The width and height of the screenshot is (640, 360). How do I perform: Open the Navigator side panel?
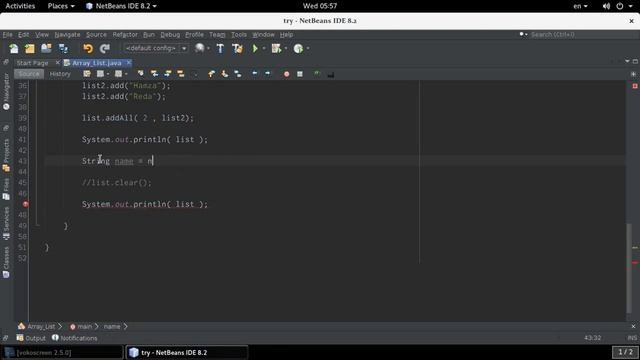[x=6, y=92]
